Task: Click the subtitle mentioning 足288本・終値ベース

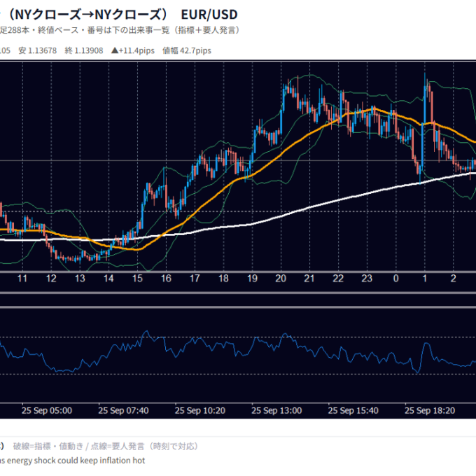Action: (120, 30)
